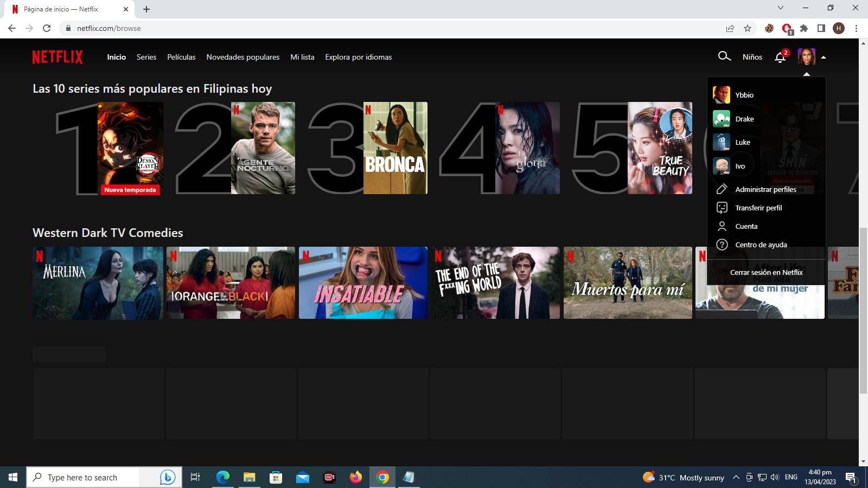Click the share page icon in address bar
Image resolution: width=868 pixels, height=488 pixels.
tap(730, 28)
